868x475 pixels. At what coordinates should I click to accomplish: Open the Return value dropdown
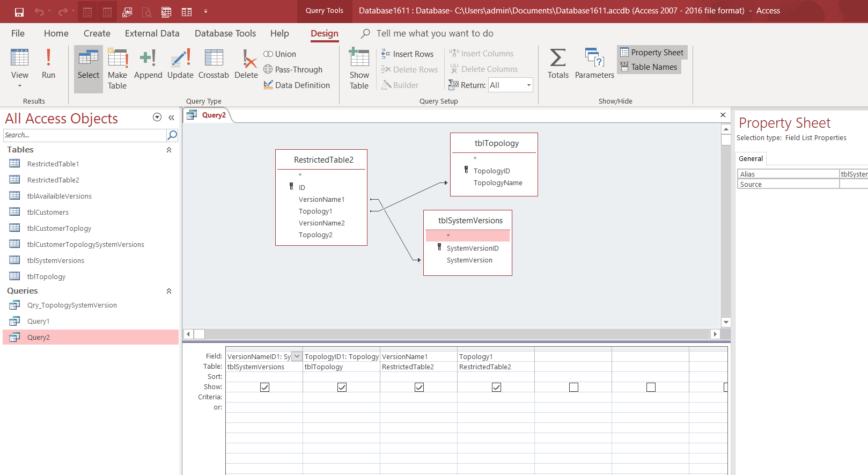528,85
